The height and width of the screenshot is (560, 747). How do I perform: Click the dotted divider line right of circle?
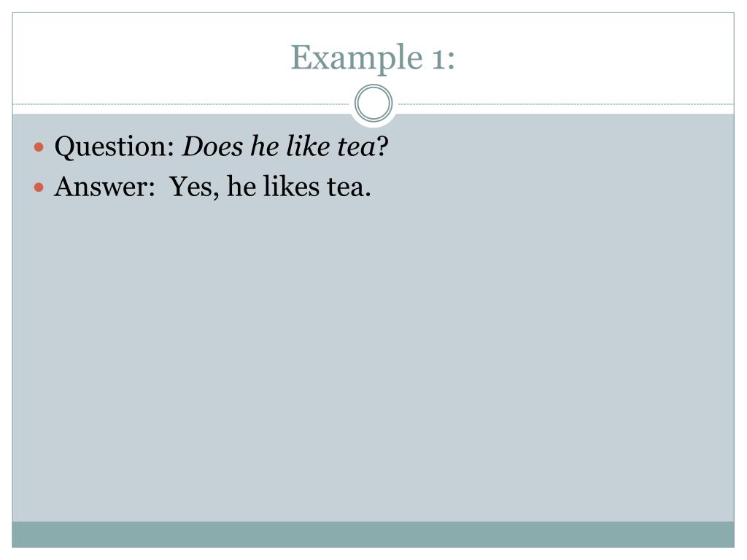[565, 104]
